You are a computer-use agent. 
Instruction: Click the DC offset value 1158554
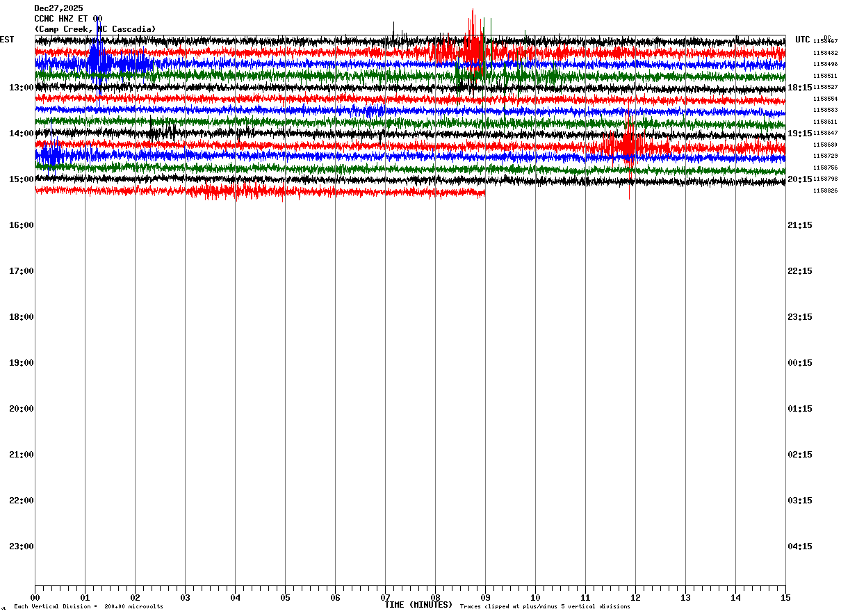826,99
